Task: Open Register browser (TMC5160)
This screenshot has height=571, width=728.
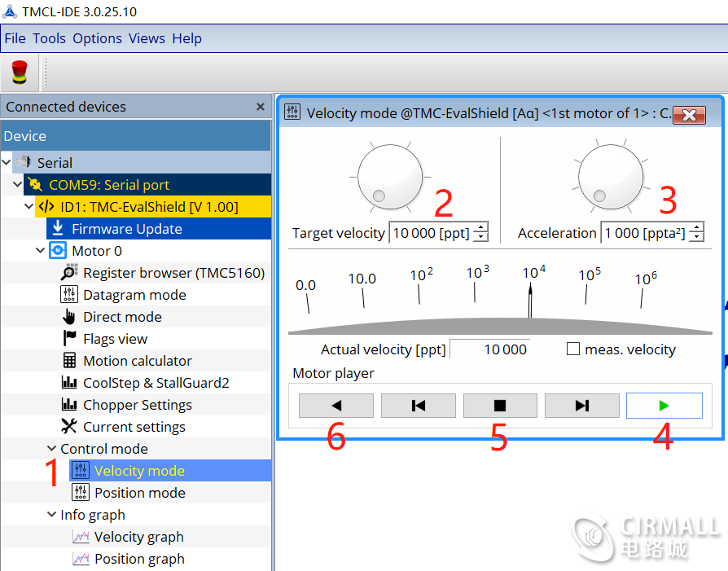Action: tap(173, 273)
